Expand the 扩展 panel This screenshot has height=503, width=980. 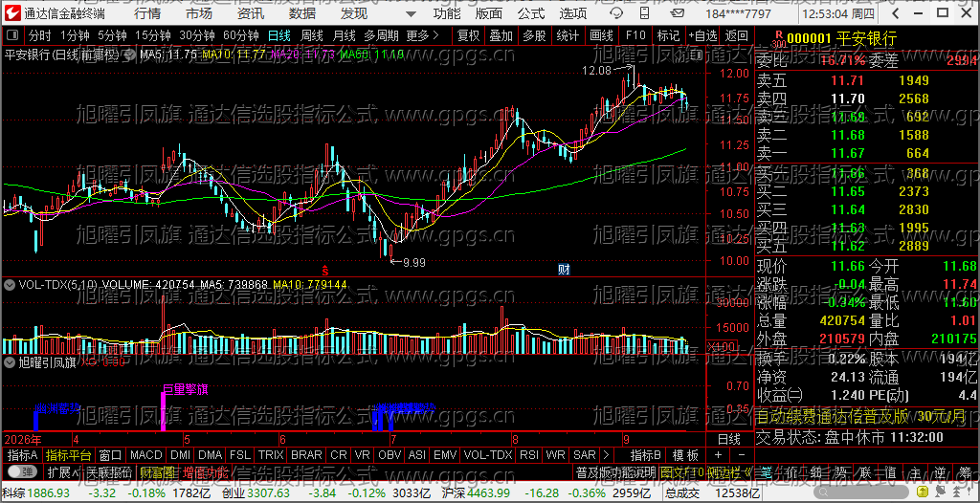[62, 471]
